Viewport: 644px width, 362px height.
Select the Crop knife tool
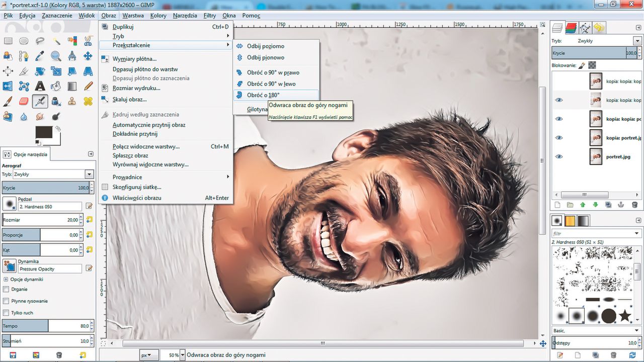pos(24,71)
